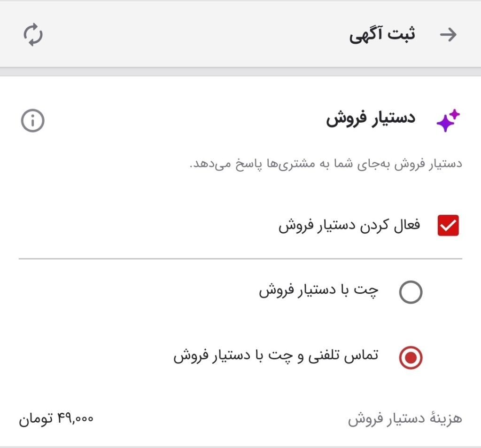Open the info icon for دستیار فروش
The width and height of the screenshot is (481, 448).
[x=32, y=121]
